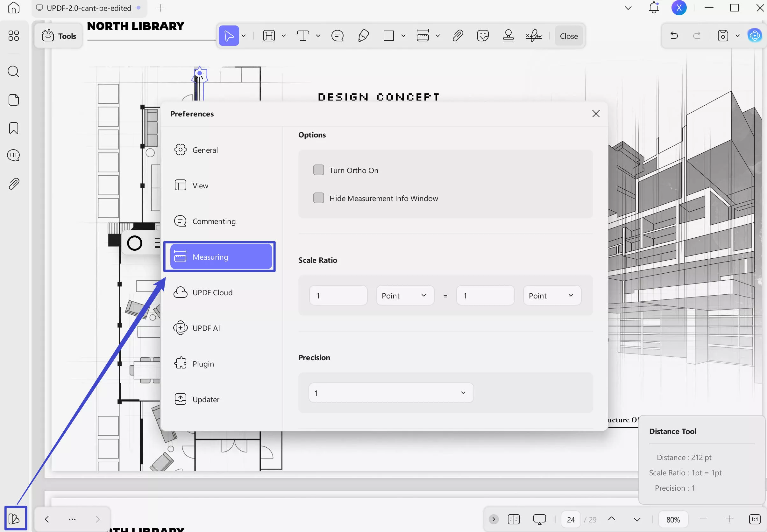This screenshot has height=532, width=767.
Task: Open the Tools menu button
Action: (x=59, y=36)
